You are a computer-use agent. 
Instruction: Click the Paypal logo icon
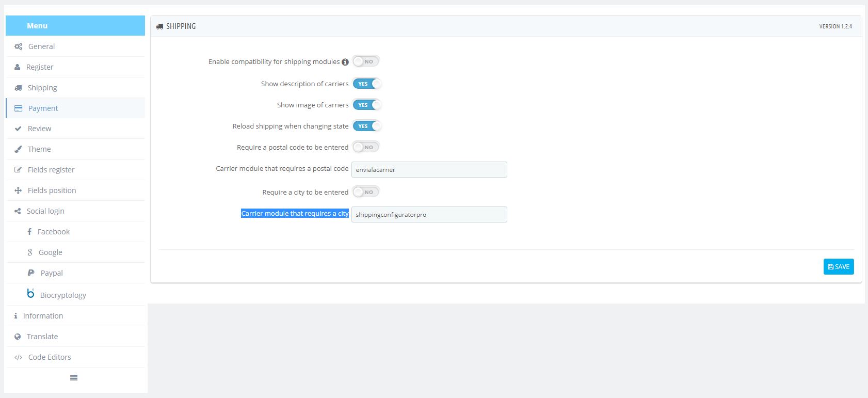(31, 273)
